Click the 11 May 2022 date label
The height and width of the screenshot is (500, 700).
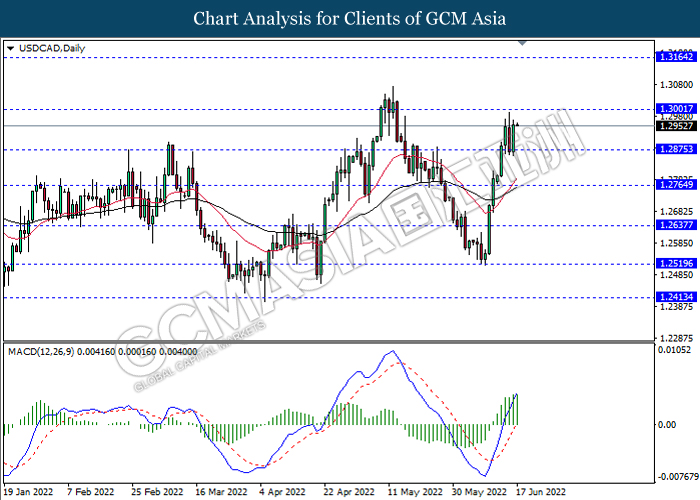(415, 492)
